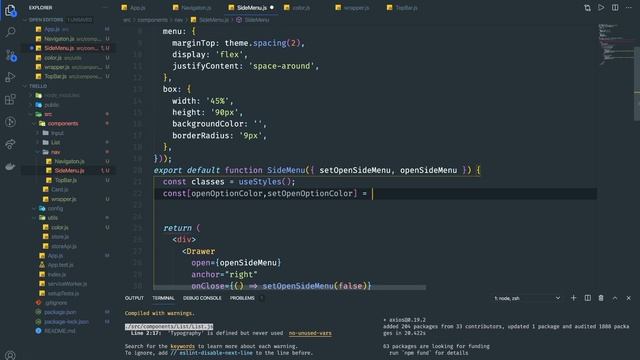Open the editor More Actions ellipsis menu

pyautogui.click(x=629, y=7)
